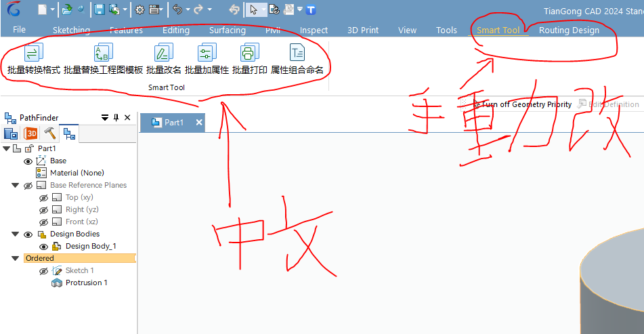Switch to Sketching ribbon tab
The image size is (644, 334).
click(x=72, y=30)
